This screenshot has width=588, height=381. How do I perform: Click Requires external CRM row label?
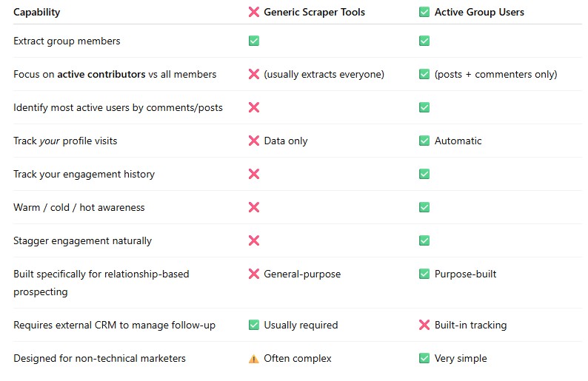click(x=114, y=325)
